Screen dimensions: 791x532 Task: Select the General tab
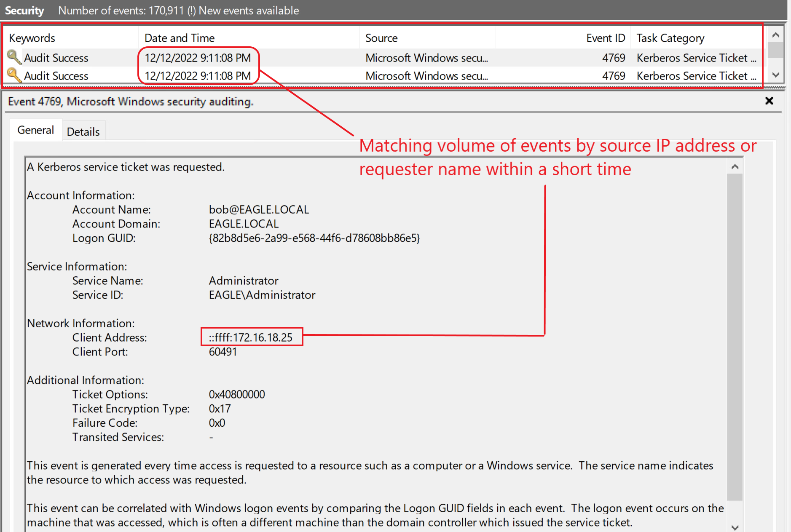35,130
